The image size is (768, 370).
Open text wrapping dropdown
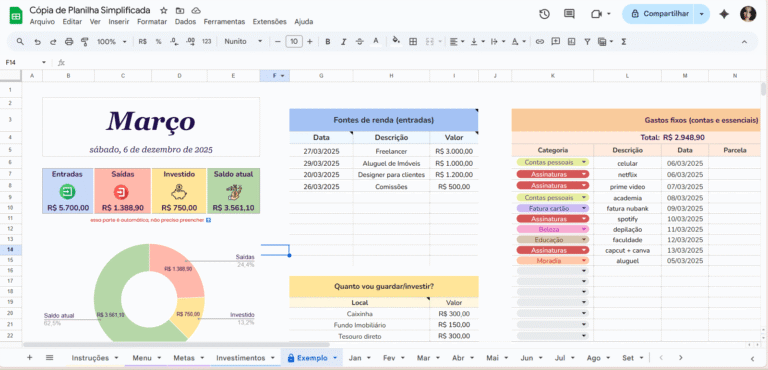(x=498, y=42)
